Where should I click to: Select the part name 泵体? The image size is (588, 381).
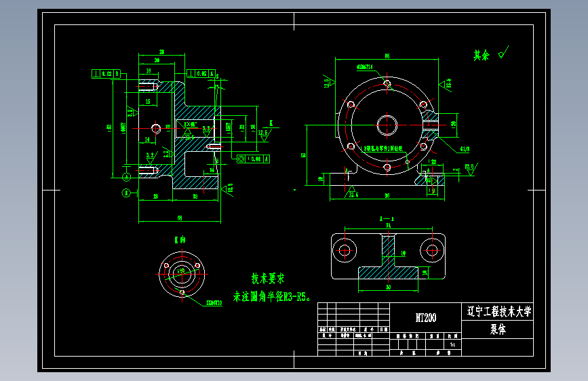click(498, 329)
